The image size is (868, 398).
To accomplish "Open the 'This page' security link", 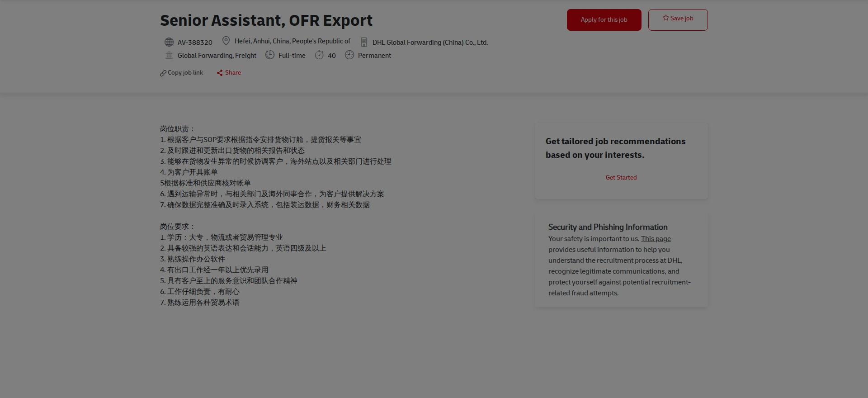I will click(x=656, y=239).
